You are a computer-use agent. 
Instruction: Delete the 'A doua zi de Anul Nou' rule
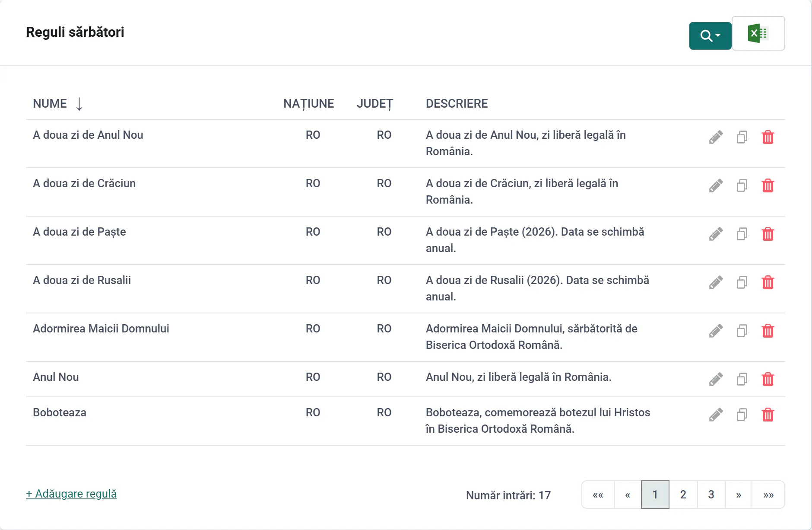768,137
